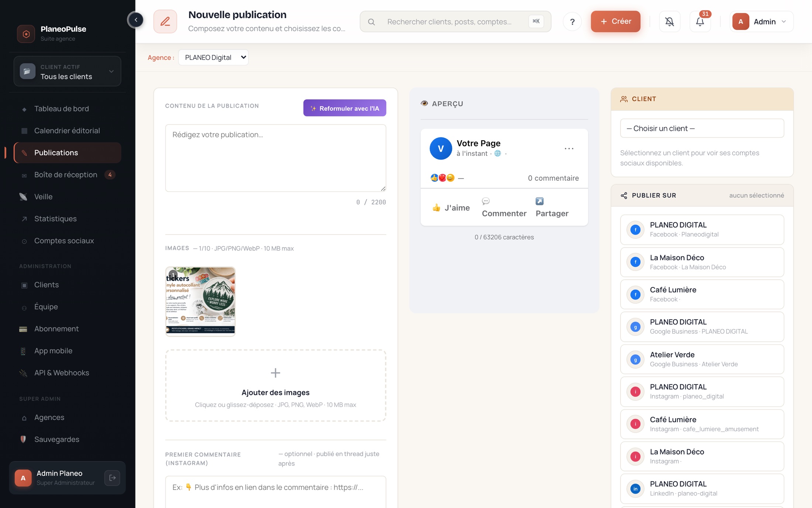Open Agences super admin page
812x508 pixels.
(x=67, y=417)
